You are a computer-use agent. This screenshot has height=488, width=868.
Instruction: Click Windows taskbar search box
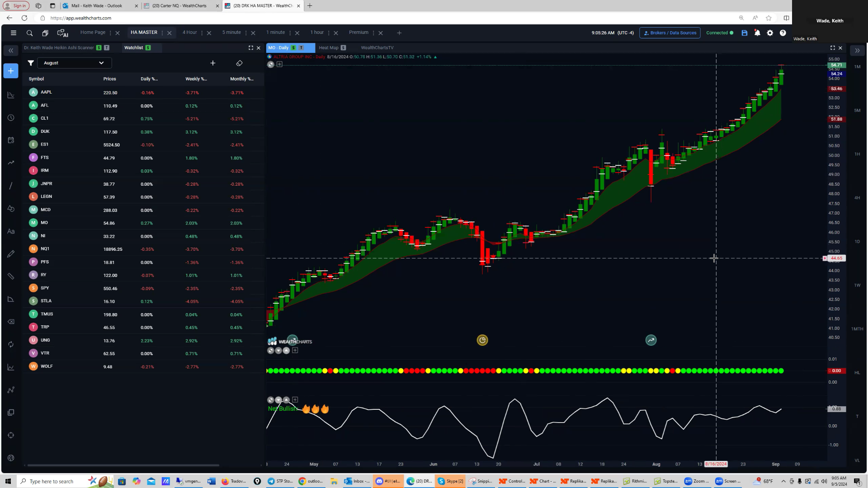[x=52, y=481]
